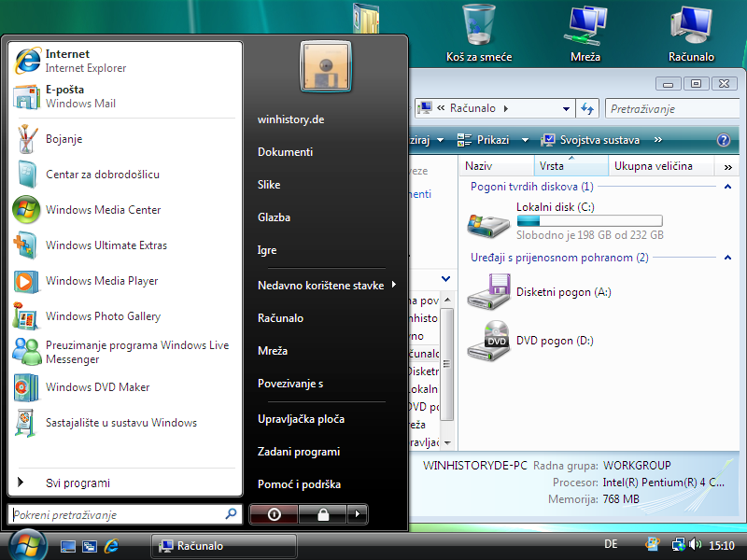
Task: Open the Koš za smeće desktop icon
Action: click(x=479, y=34)
